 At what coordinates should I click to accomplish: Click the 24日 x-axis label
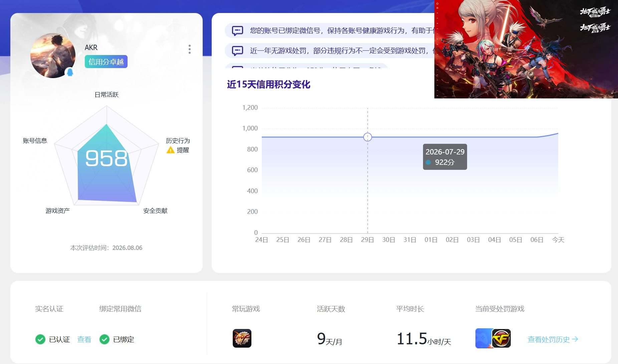pos(261,240)
